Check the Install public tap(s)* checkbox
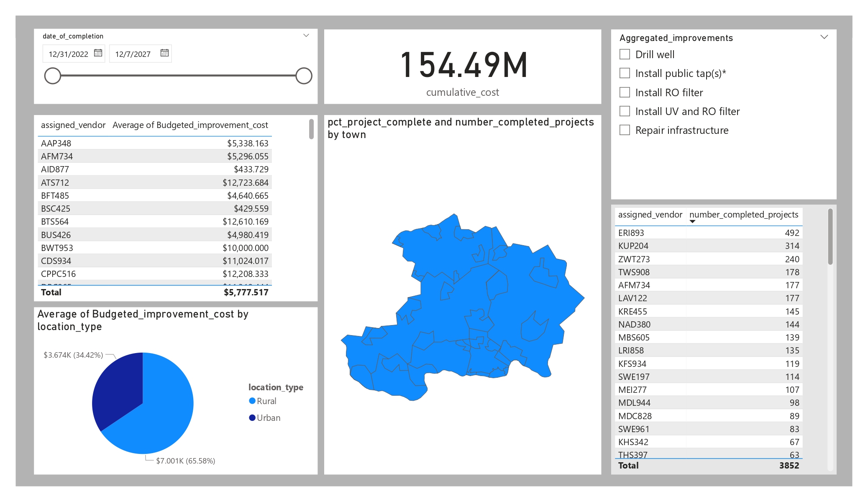This screenshot has height=502, width=868. point(625,73)
